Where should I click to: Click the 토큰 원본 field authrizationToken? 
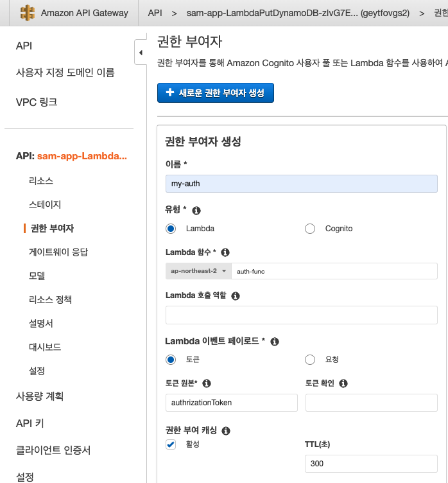click(x=232, y=403)
